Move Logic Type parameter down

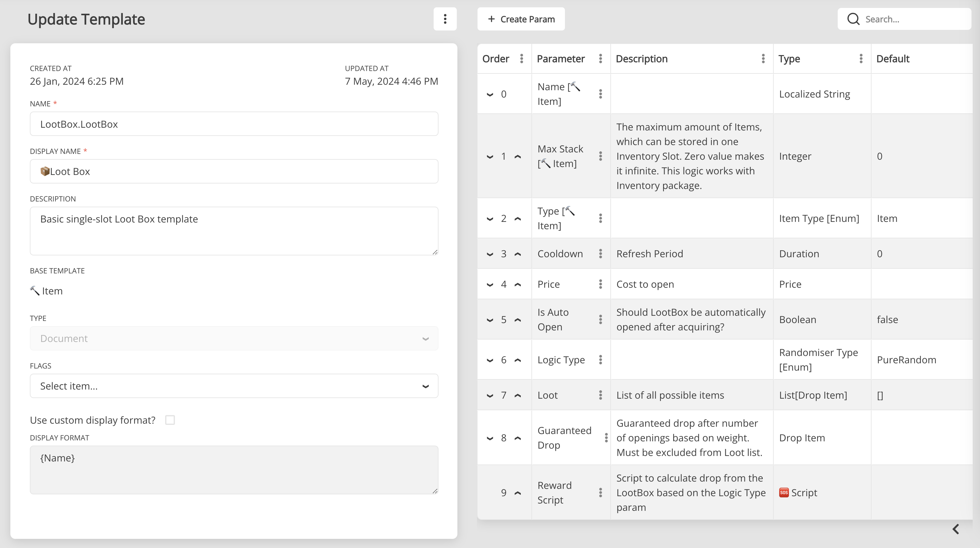pyautogui.click(x=490, y=360)
